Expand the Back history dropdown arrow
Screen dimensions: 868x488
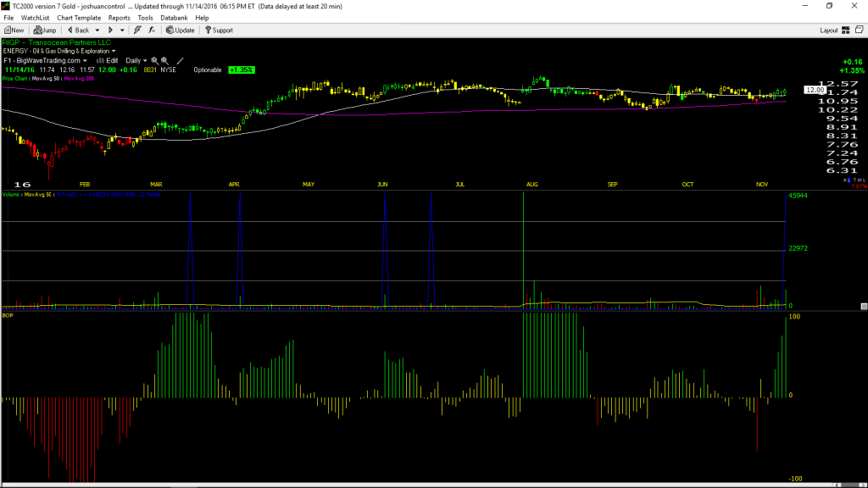pyautogui.click(x=97, y=30)
